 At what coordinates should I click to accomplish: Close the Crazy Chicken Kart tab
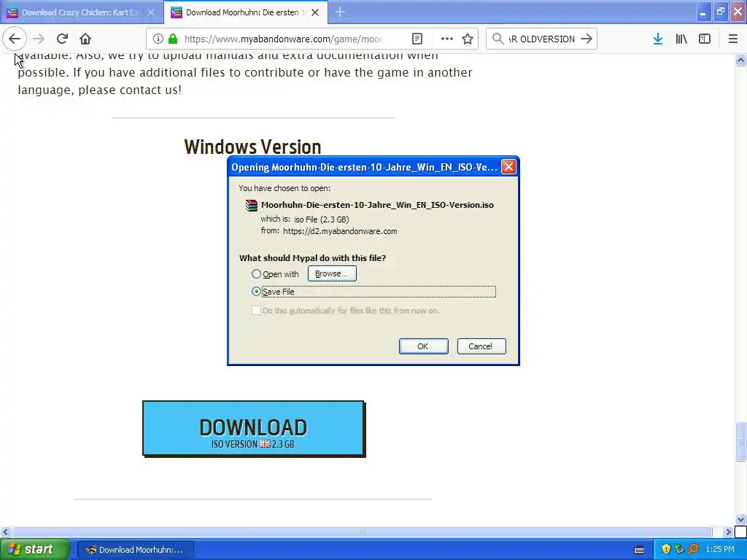(151, 12)
